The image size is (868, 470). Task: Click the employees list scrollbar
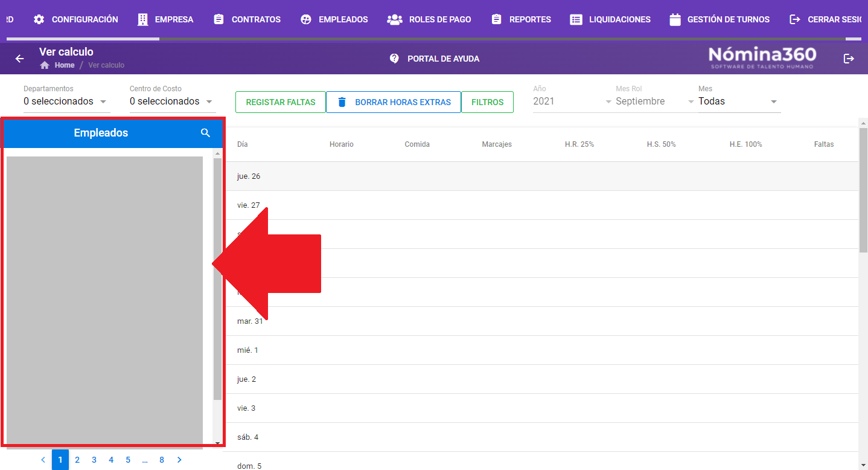[x=217, y=278]
